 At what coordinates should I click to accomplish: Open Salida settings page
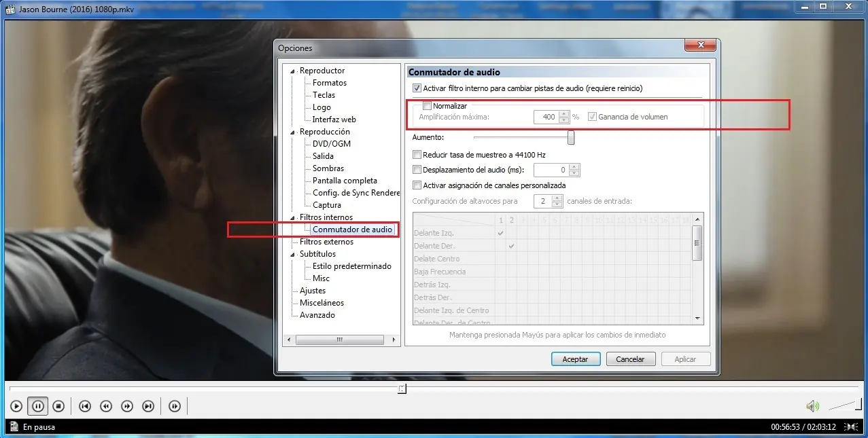point(323,156)
